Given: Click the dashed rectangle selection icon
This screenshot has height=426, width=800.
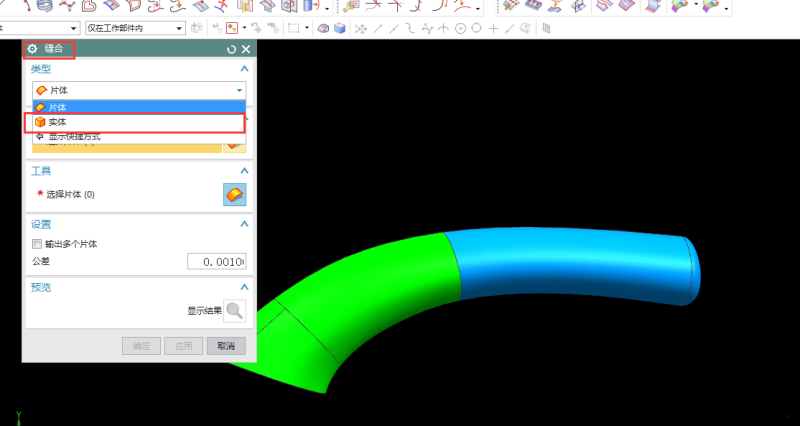Looking at the screenshot, I should [293, 28].
